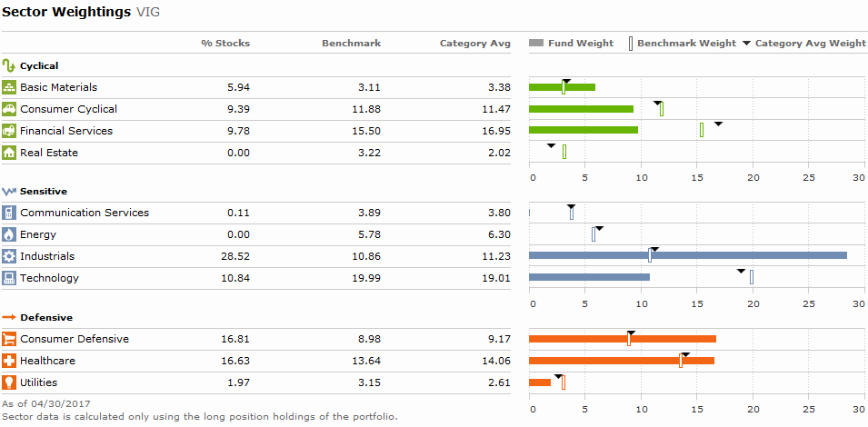This screenshot has height=427, width=868.
Task: Click Consumer Cyclical benchmark value 11.88
Action: 366,109
